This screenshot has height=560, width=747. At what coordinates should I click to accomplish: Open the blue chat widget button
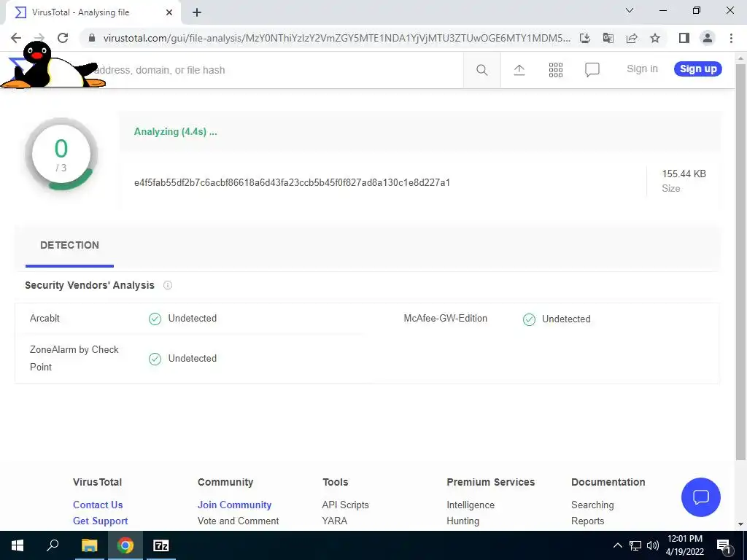pos(701,497)
